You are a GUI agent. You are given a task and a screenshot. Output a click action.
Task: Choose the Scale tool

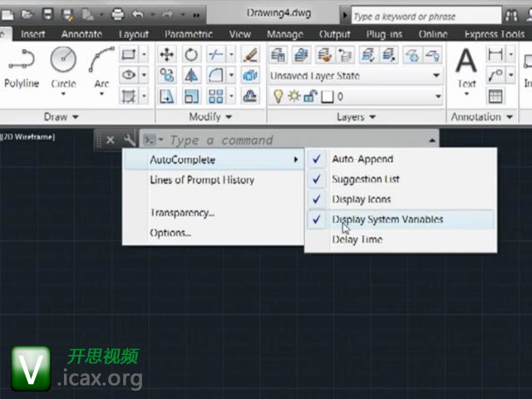tap(191, 96)
